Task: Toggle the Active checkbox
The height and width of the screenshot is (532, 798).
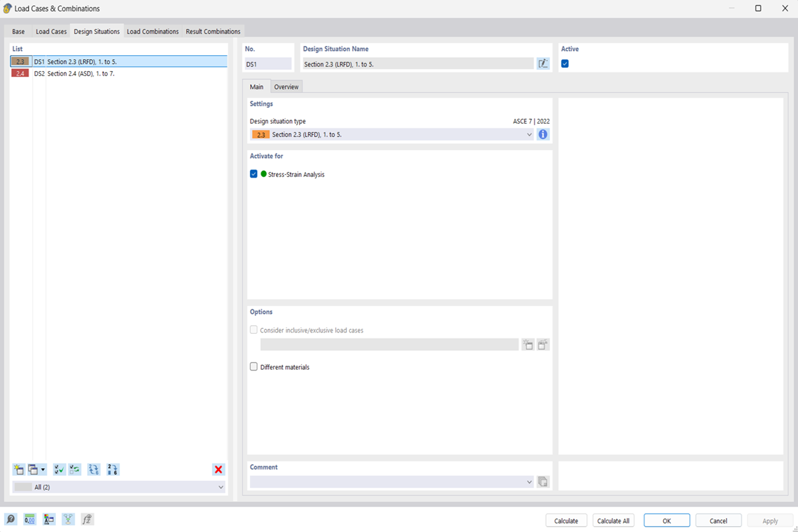Action: pos(565,64)
